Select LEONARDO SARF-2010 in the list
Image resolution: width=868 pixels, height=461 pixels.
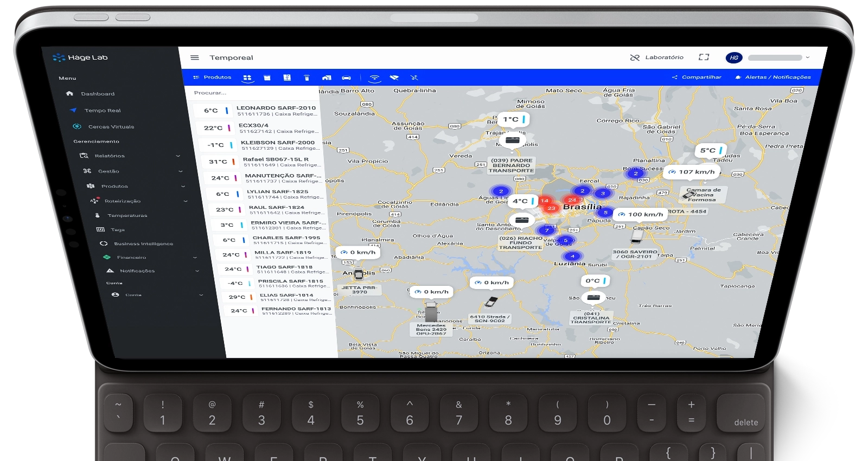click(x=257, y=111)
